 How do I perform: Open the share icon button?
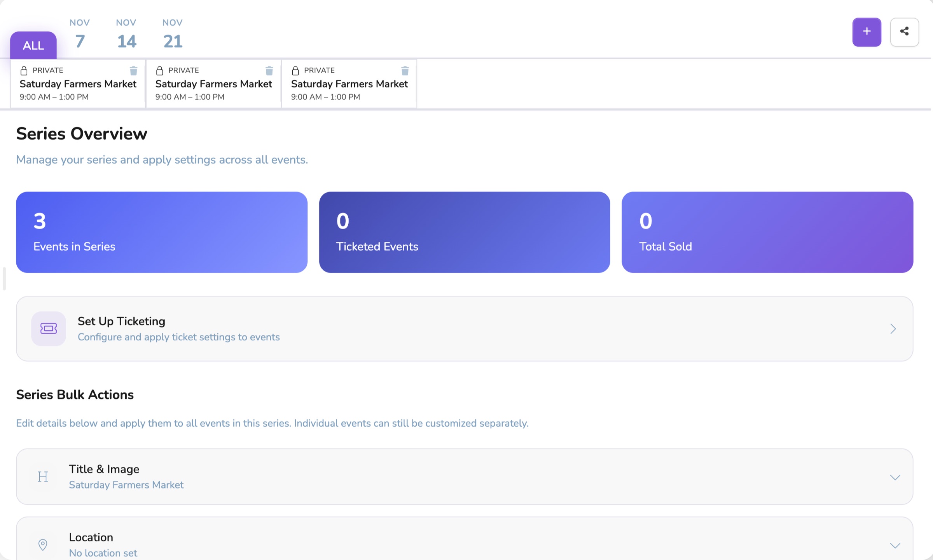[x=904, y=32]
